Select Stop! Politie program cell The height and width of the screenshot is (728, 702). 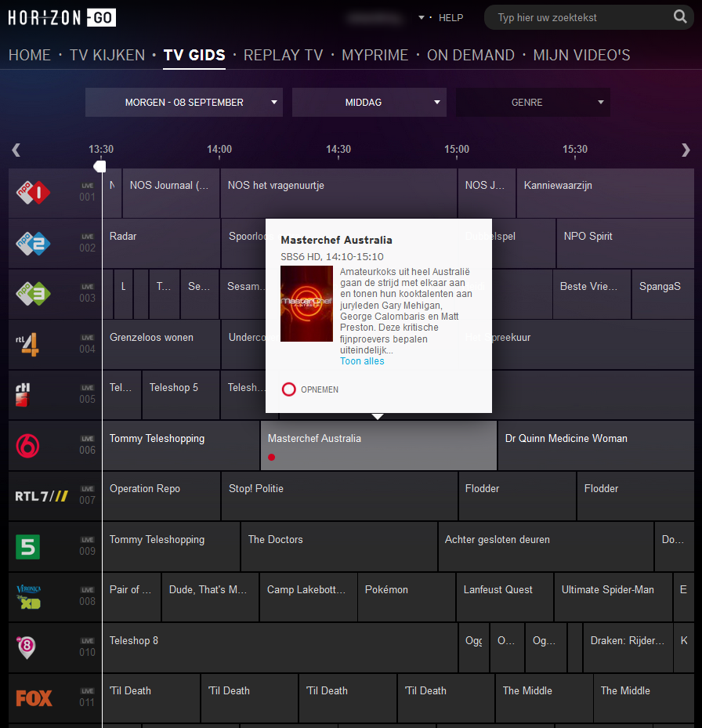coord(339,496)
